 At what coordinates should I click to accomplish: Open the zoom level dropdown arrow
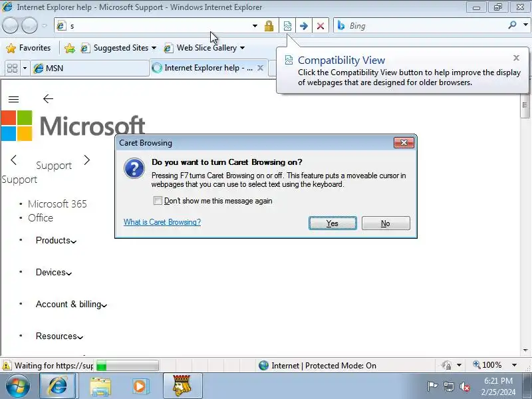514,365
